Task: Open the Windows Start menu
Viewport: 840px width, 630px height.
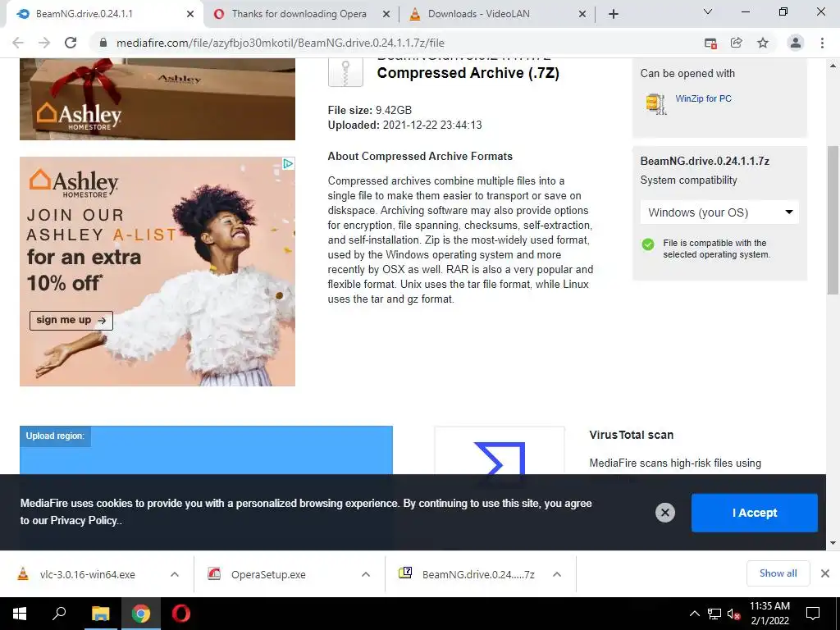Action: coord(20,614)
